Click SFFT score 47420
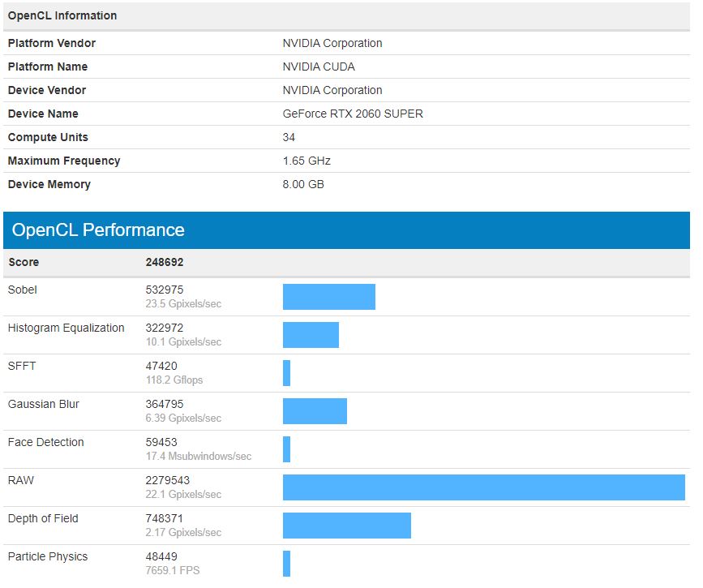The width and height of the screenshot is (703, 588). pos(161,366)
